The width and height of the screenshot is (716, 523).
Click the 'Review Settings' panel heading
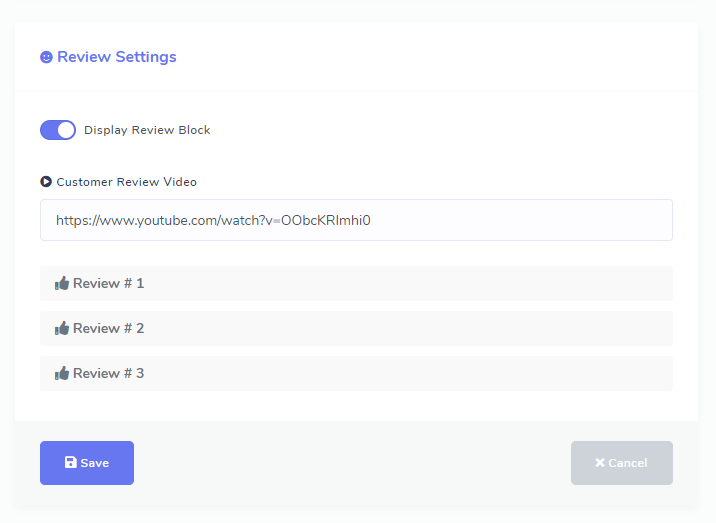(116, 57)
